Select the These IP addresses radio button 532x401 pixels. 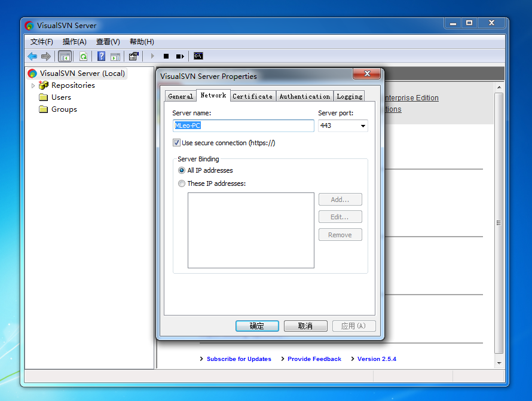[x=182, y=183]
